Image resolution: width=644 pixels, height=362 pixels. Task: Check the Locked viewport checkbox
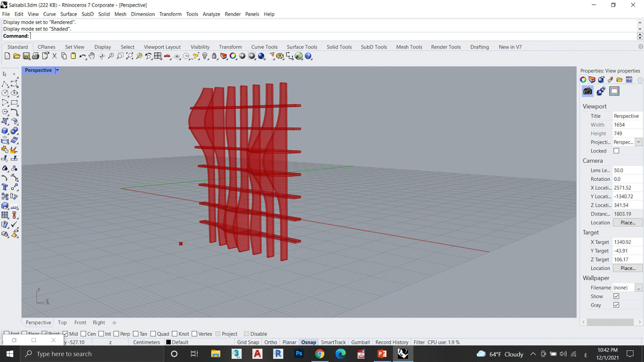click(616, 150)
